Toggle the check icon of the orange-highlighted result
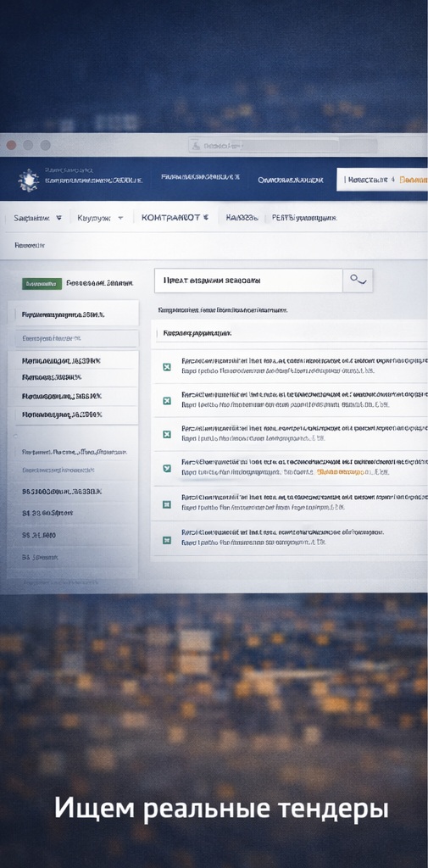The image size is (428, 868). (166, 468)
